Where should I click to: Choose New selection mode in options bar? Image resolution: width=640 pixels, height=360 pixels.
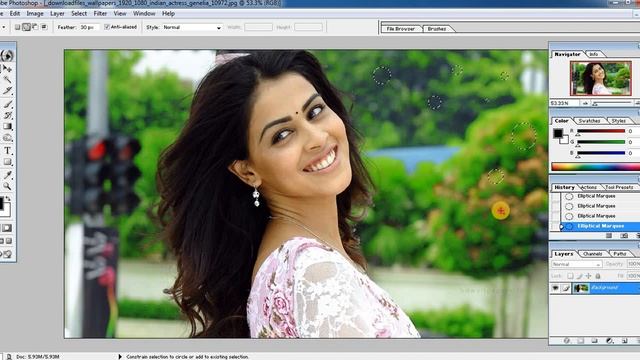point(17,27)
